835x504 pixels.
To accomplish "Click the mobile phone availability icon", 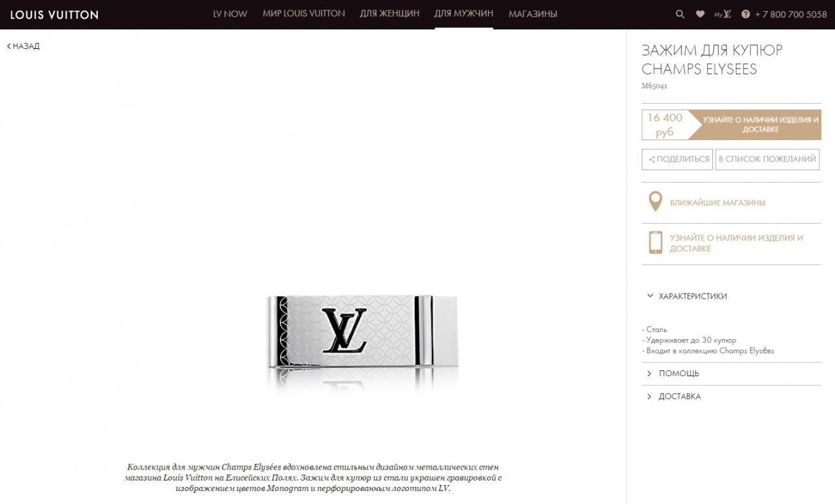I will point(656,243).
